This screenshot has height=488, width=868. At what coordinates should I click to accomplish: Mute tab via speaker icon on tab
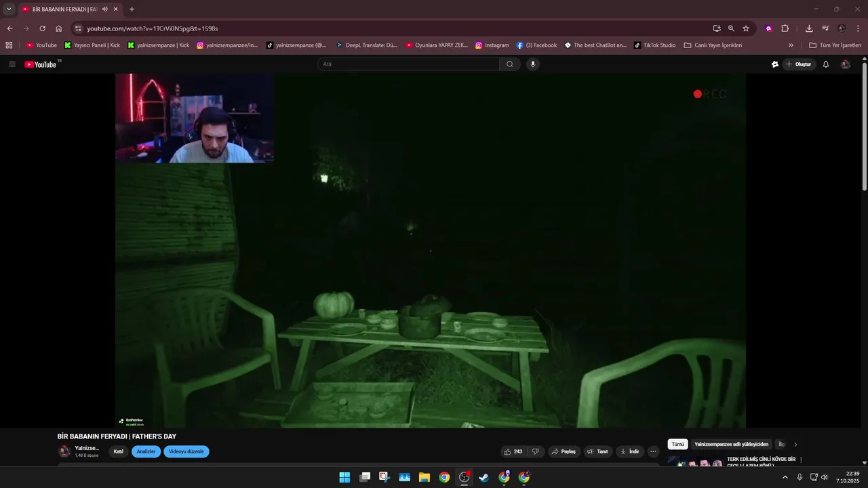[x=104, y=9]
